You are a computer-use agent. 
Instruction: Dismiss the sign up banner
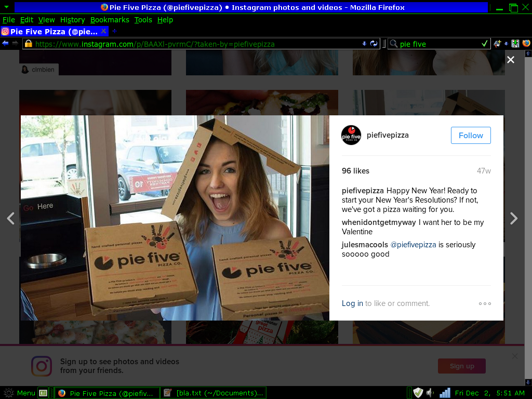click(x=515, y=356)
